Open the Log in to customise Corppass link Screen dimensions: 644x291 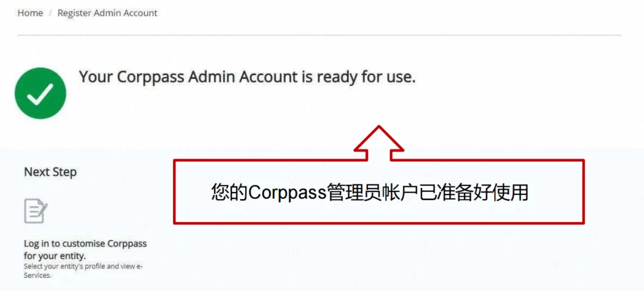pyautogui.click(x=85, y=249)
